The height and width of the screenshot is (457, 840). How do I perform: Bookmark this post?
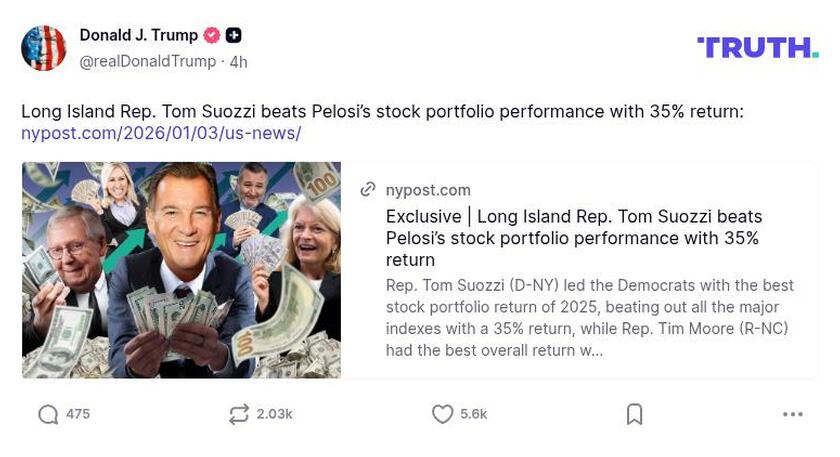coord(634,414)
